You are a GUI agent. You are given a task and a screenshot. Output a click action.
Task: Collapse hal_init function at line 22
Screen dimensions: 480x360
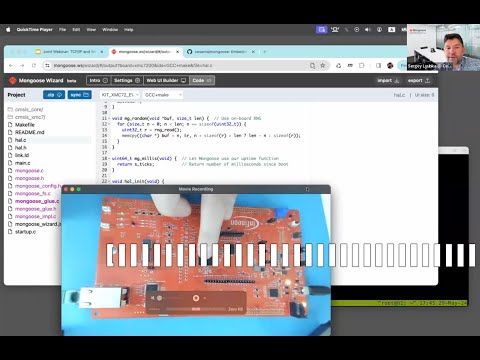click(110, 181)
